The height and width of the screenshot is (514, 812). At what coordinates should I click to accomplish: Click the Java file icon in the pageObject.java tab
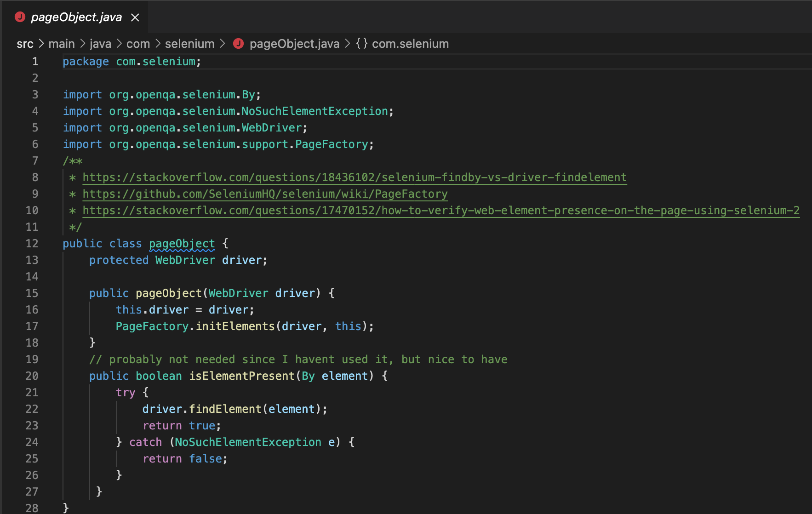coord(20,17)
